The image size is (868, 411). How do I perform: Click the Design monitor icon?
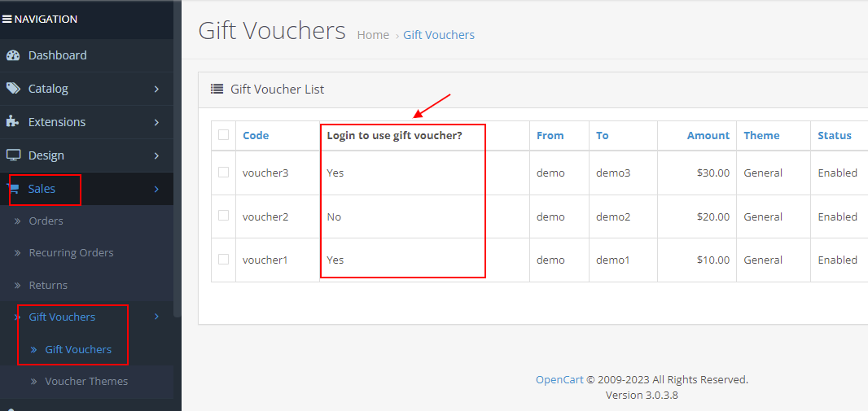click(13, 155)
